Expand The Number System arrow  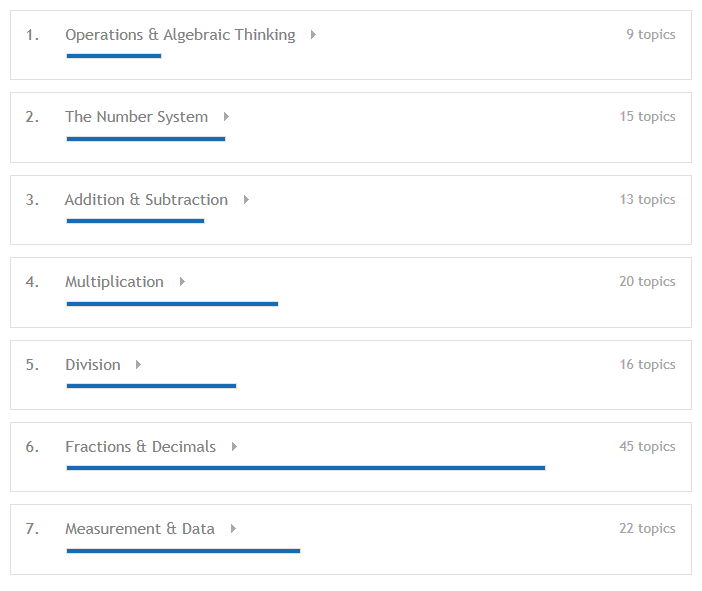tap(226, 117)
